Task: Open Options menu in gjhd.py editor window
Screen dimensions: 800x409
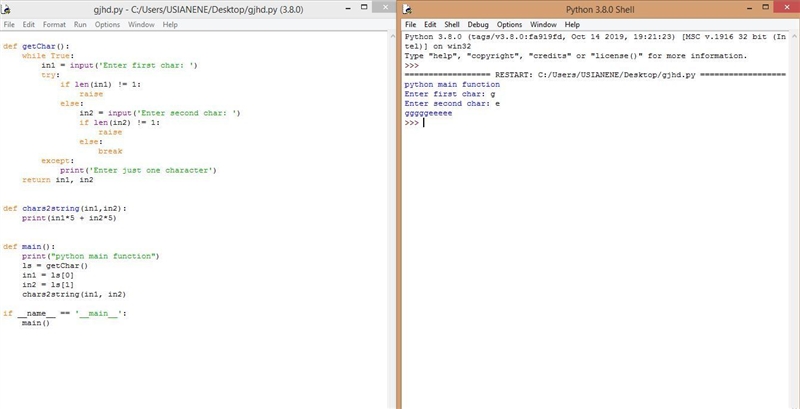Action: click(107, 24)
